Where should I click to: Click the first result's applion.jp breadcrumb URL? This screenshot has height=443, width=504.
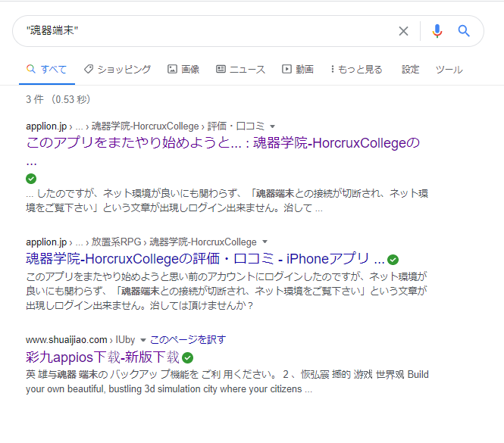[x=146, y=126]
